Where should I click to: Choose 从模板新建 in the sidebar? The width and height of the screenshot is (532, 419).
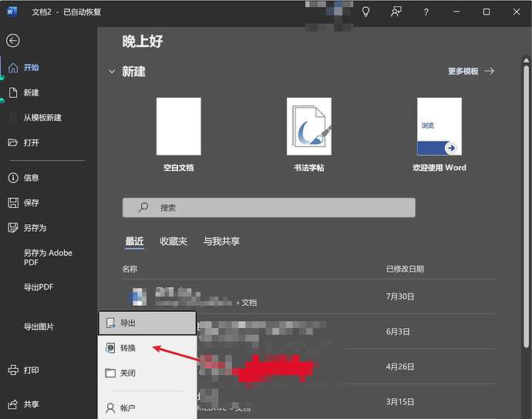tap(42, 118)
